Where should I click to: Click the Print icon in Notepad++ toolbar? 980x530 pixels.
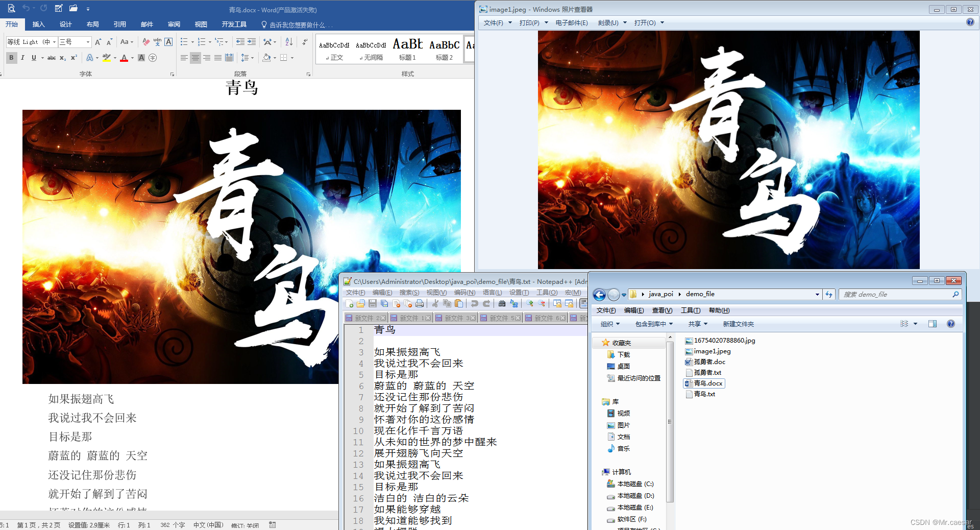click(x=420, y=304)
